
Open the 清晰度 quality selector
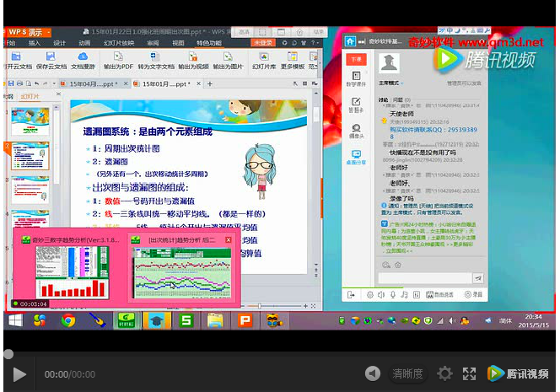tap(407, 373)
